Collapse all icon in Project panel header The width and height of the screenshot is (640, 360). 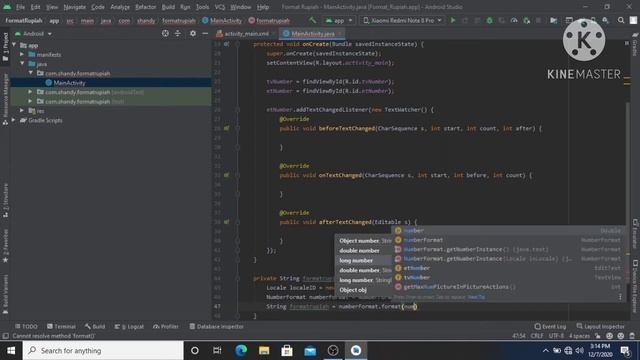[x=178, y=33]
